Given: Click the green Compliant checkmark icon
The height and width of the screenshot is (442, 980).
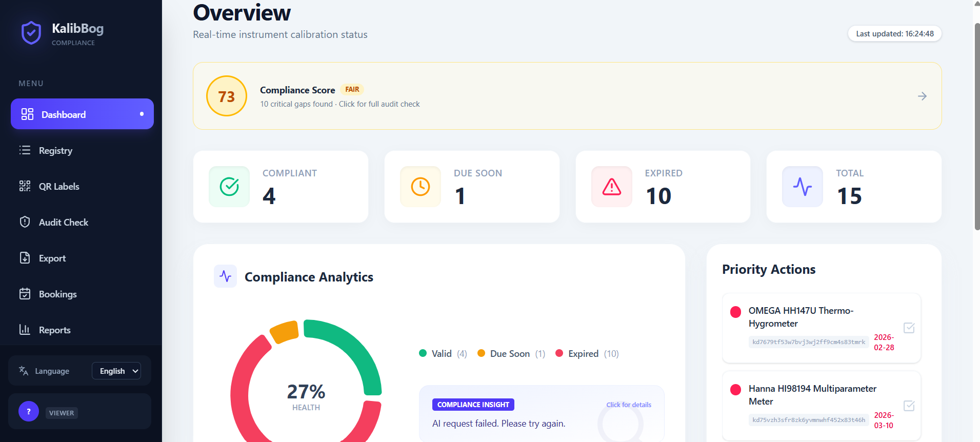Looking at the screenshot, I should coord(229,187).
